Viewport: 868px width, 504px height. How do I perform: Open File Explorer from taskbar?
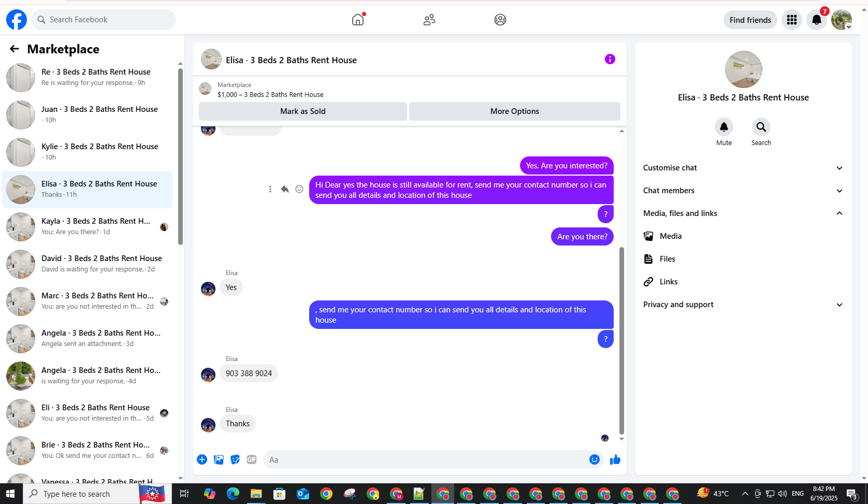point(256,494)
